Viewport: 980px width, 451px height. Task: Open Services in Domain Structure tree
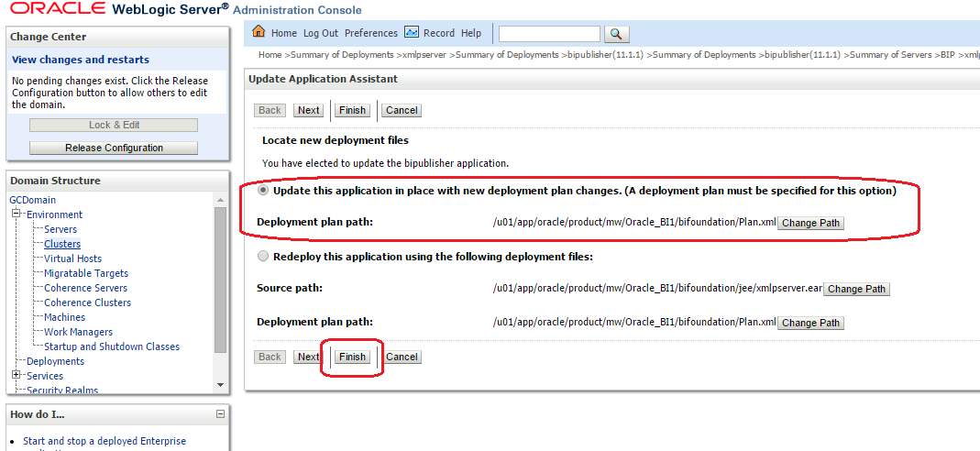point(45,376)
